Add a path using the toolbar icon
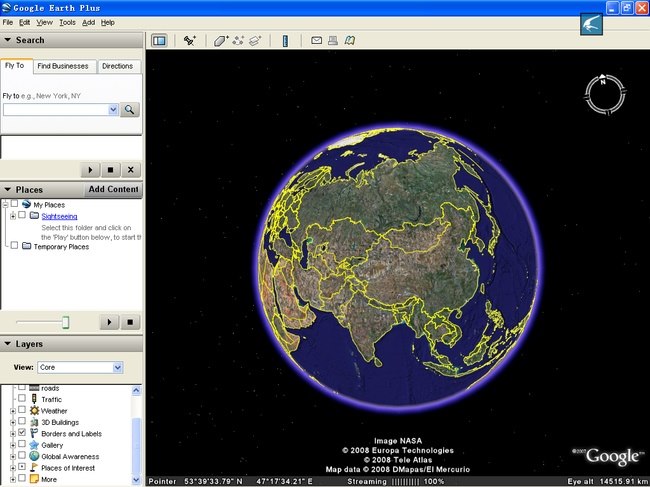The image size is (650, 487). (238, 41)
